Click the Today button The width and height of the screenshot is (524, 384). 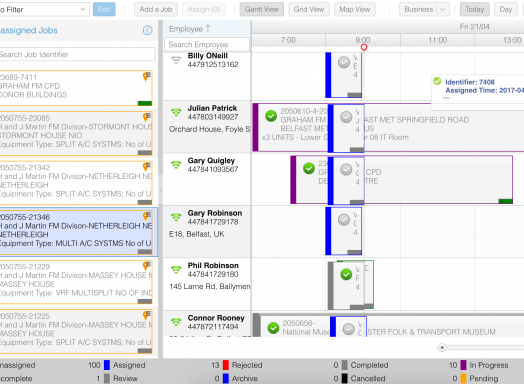475,9
